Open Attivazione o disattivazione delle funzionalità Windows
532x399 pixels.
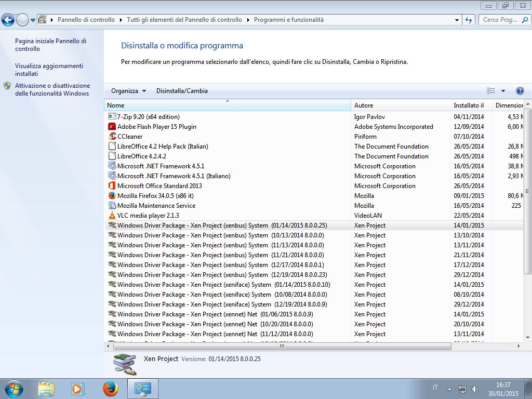point(52,89)
